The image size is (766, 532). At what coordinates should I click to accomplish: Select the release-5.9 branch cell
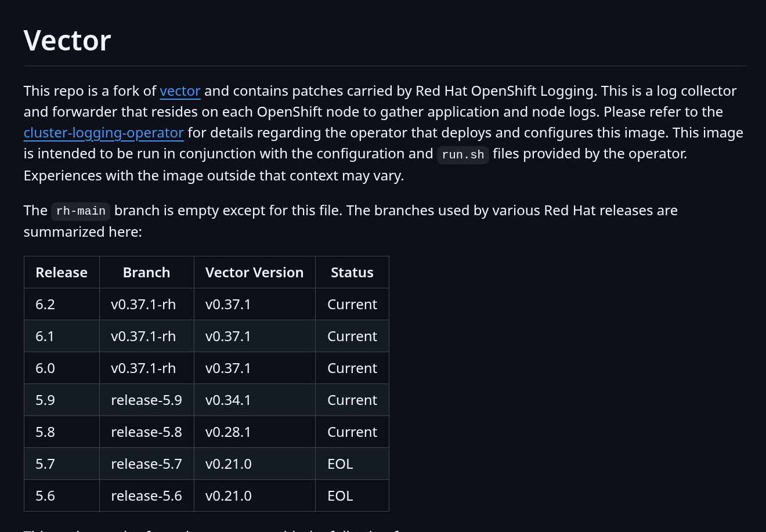pos(146,400)
